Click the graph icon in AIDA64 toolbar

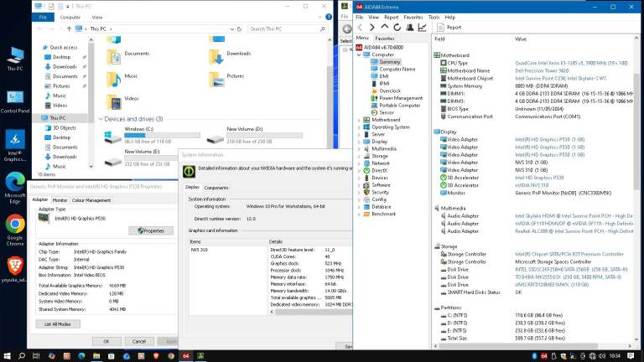(x=423, y=27)
